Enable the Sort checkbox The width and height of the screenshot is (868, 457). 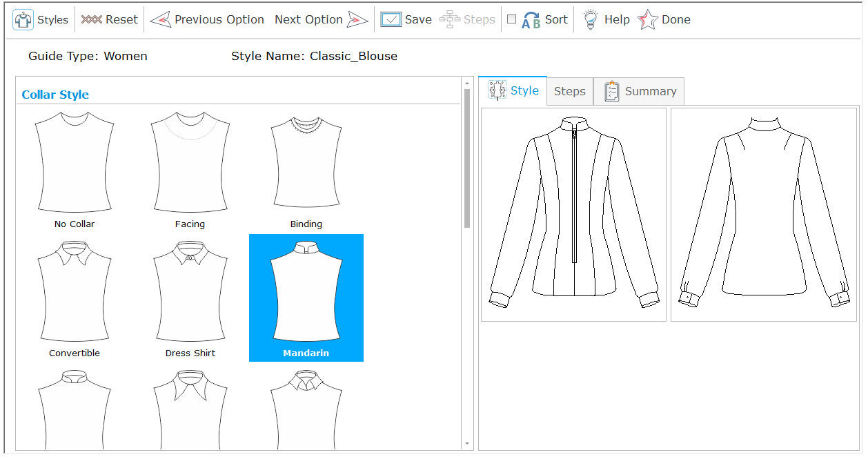click(511, 19)
